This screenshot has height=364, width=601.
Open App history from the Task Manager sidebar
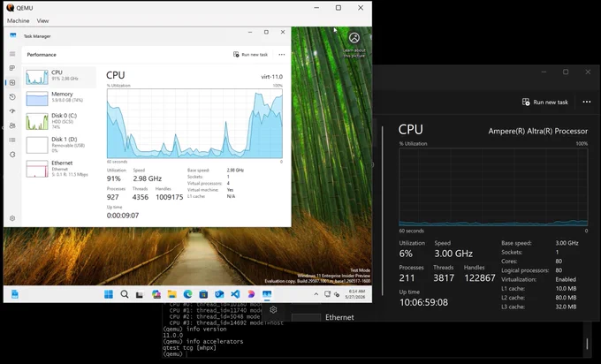point(12,97)
